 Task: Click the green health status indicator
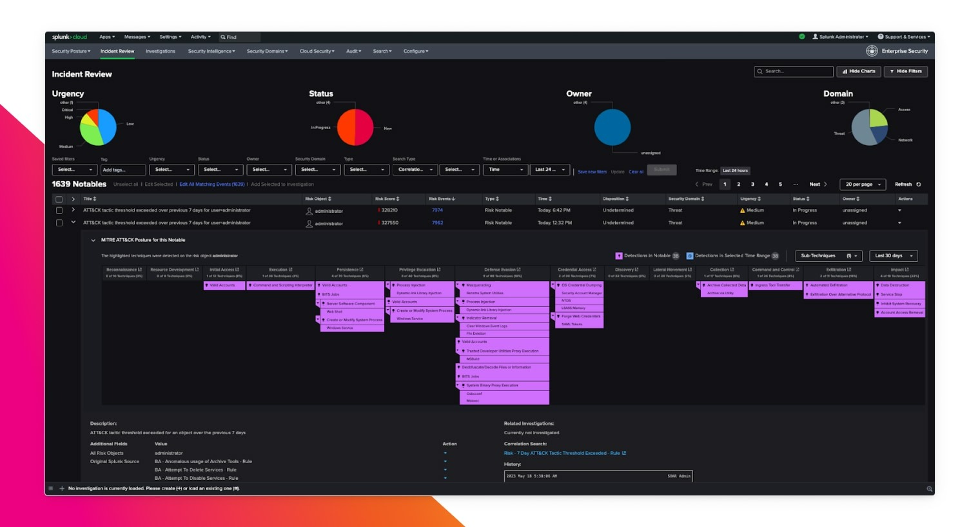[x=802, y=37]
